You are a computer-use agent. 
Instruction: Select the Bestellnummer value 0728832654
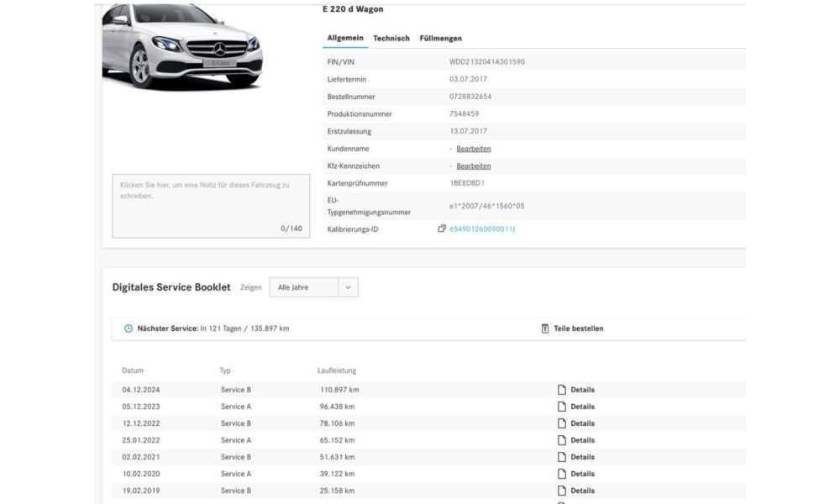(470, 97)
